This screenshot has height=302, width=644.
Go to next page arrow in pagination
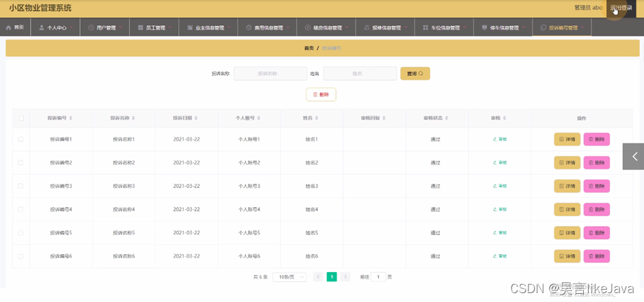[x=346, y=277]
